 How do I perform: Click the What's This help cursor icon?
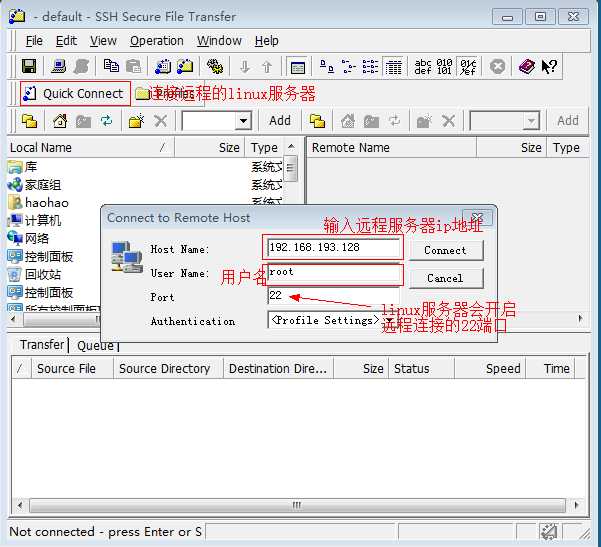[549, 67]
